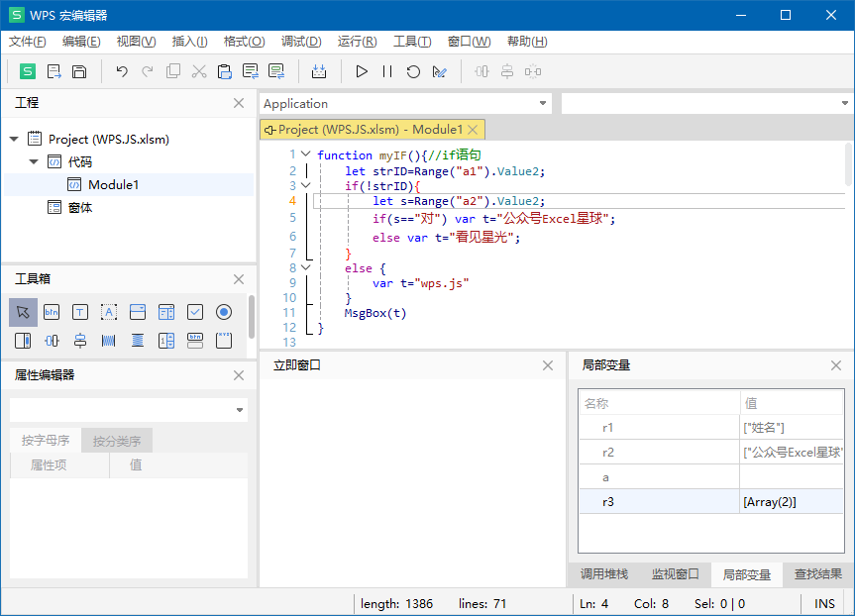The height and width of the screenshot is (616, 855).
Task: Pick the btn command button control
Action: [x=52, y=312]
